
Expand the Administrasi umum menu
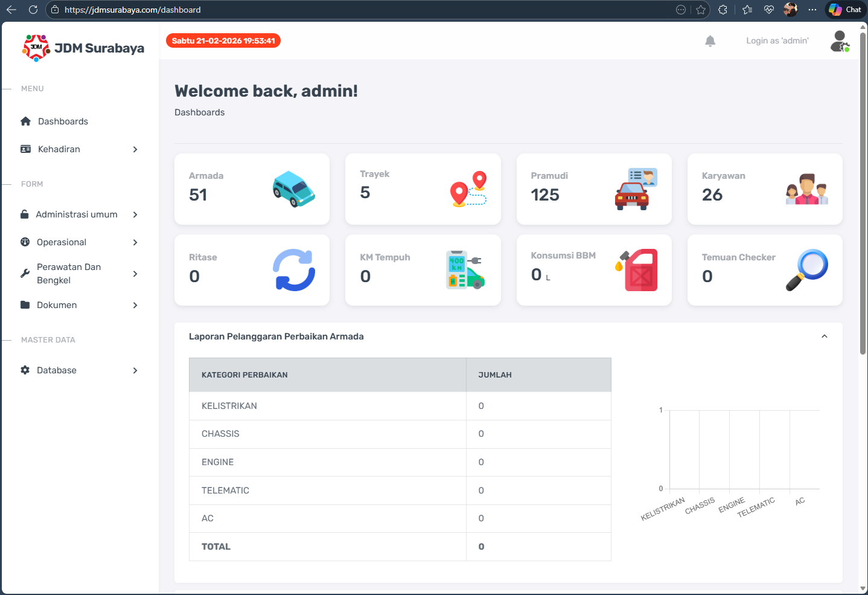coord(80,214)
